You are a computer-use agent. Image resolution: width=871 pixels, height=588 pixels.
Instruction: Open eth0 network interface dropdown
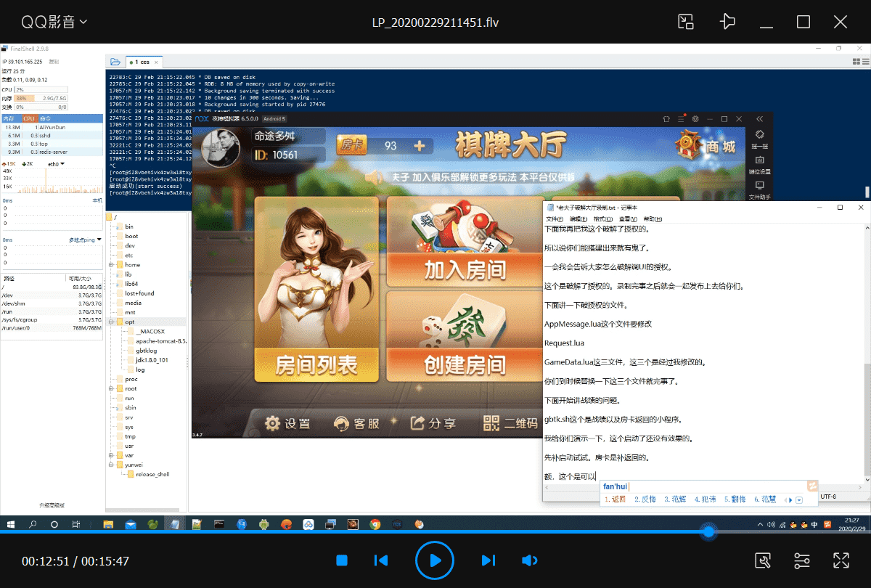55,163
